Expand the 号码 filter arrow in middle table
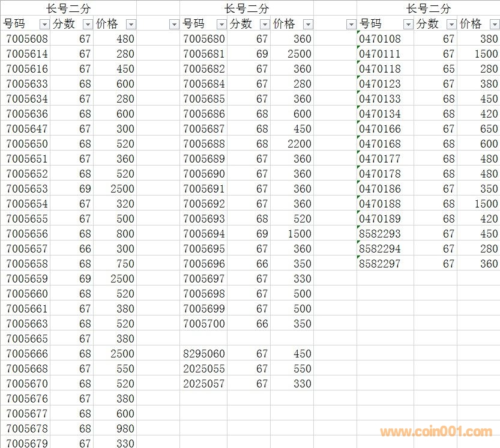The height and width of the screenshot is (448, 500). point(221,24)
